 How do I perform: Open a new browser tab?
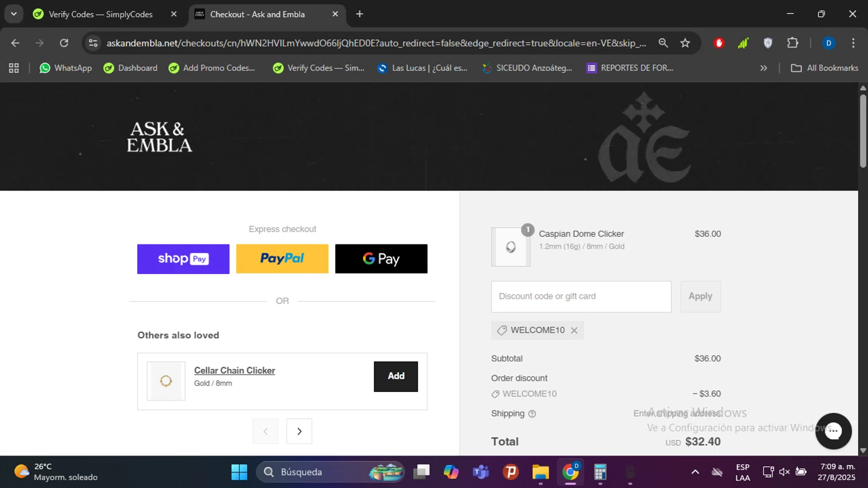359,14
